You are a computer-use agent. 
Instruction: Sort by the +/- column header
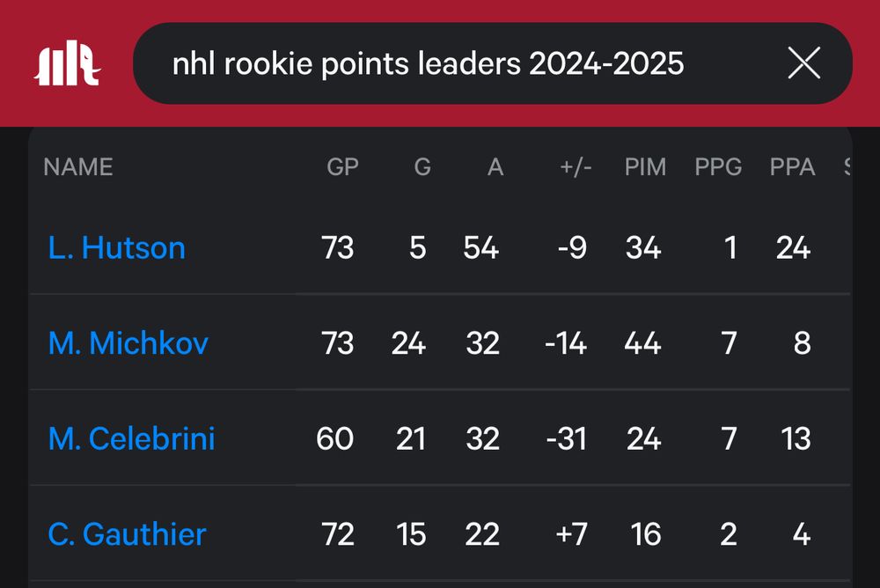coord(576,166)
